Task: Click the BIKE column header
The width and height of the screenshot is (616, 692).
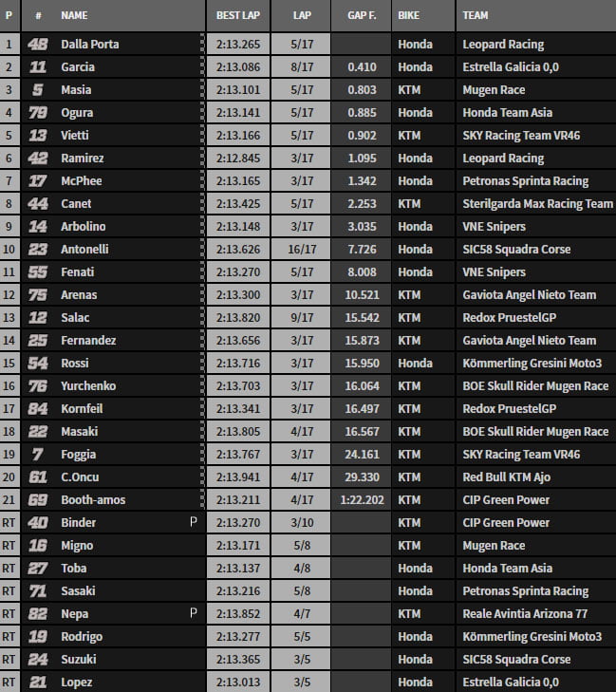Action: [x=409, y=16]
